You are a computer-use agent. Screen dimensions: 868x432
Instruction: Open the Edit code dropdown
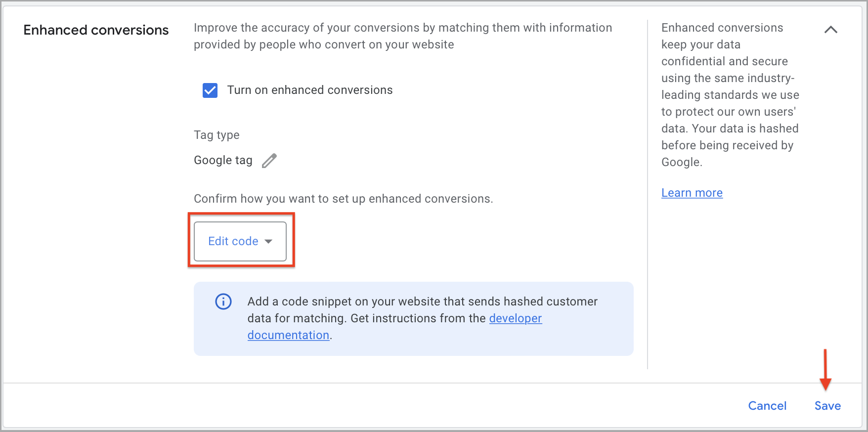pos(240,241)
